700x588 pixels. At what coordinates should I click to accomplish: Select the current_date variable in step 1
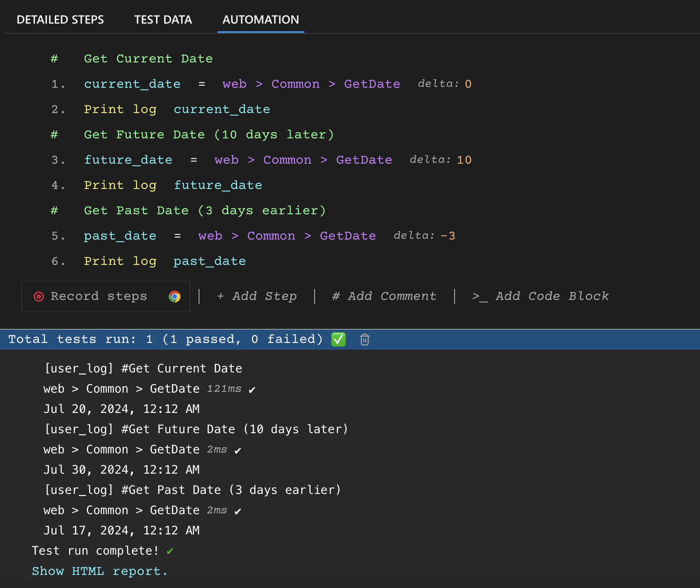click(132, 84)
